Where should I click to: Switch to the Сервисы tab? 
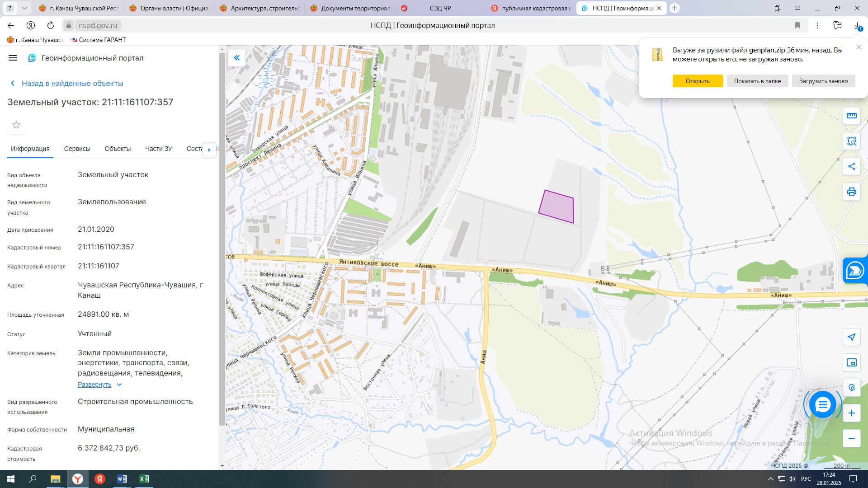click(77, 149)
